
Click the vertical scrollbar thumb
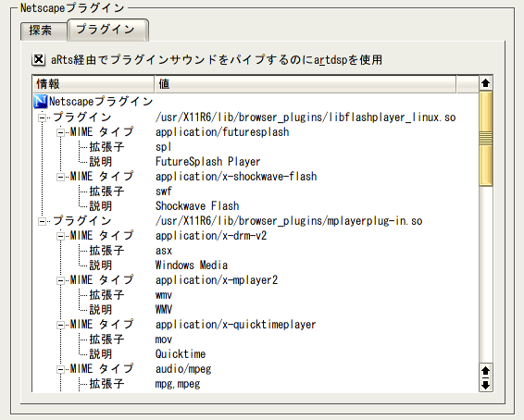click(x=485, y=139)
